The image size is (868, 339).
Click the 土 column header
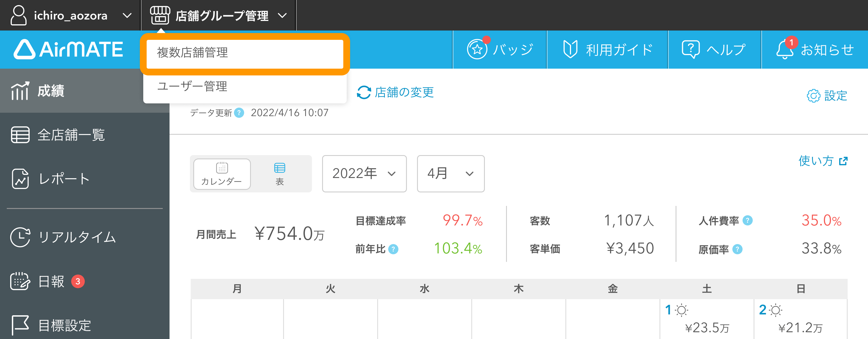(x=707, y=289)
